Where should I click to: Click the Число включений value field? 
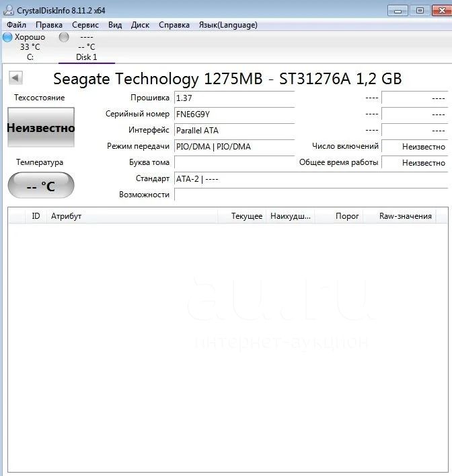(x=415, y=146)
